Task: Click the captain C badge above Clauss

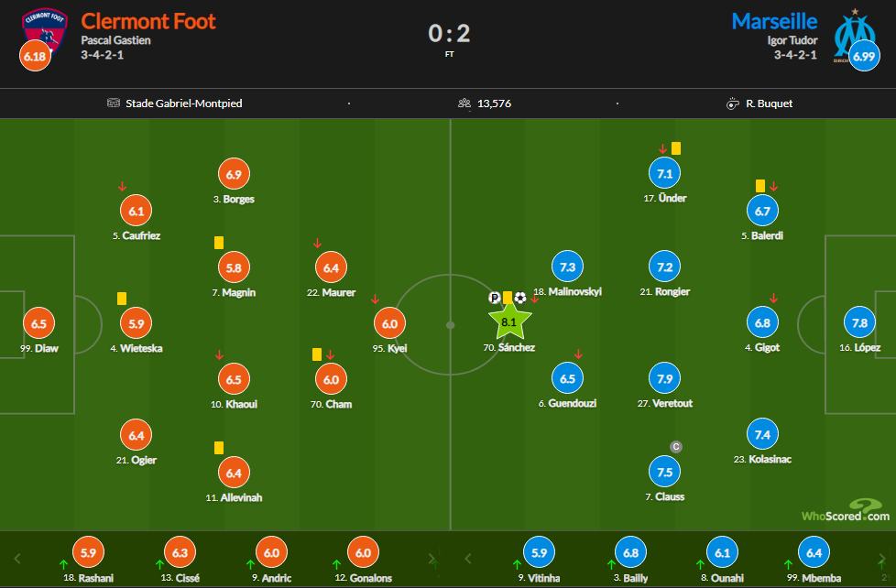Action: click(676, 447)
